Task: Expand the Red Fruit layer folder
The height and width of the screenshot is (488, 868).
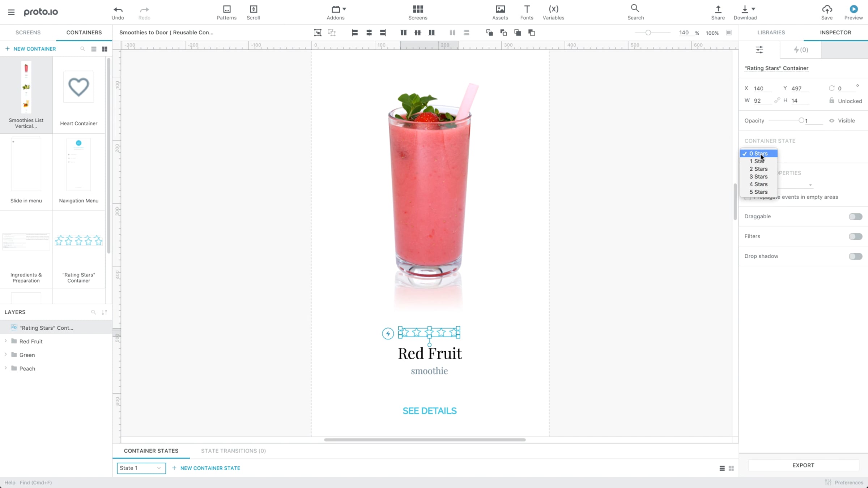Action: coord(6,341)
